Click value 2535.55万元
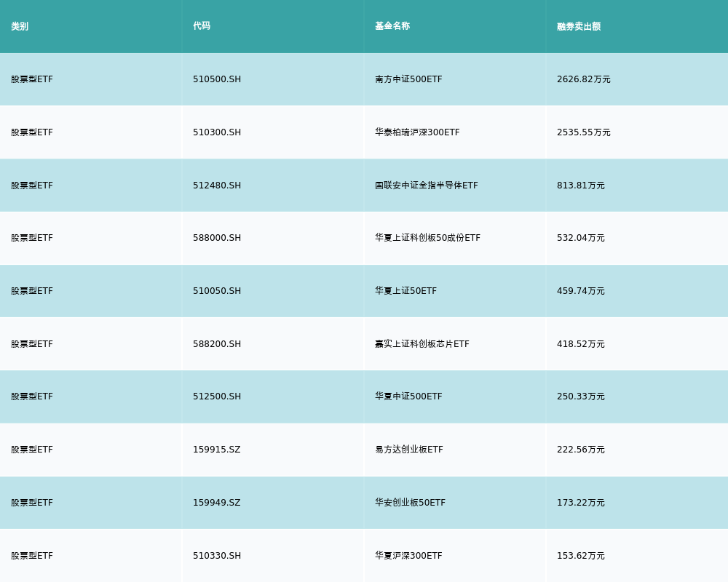Screen dimensions: 728x582 584,132
